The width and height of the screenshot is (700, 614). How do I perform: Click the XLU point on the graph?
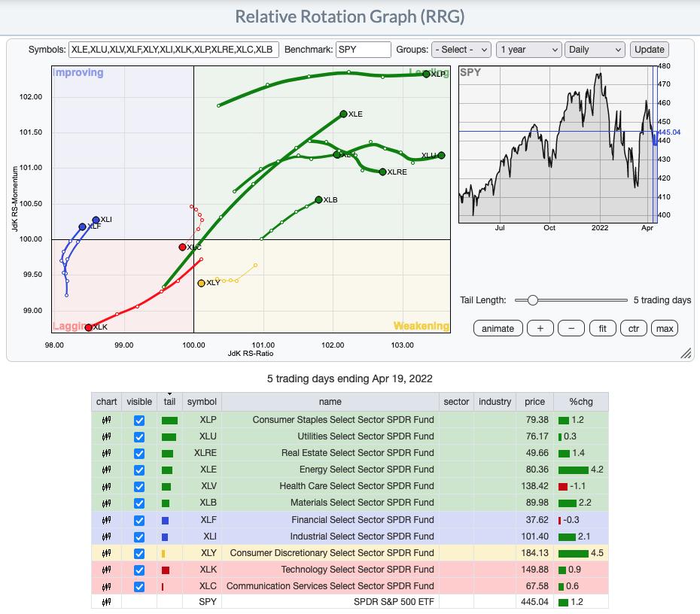[442, 155]
